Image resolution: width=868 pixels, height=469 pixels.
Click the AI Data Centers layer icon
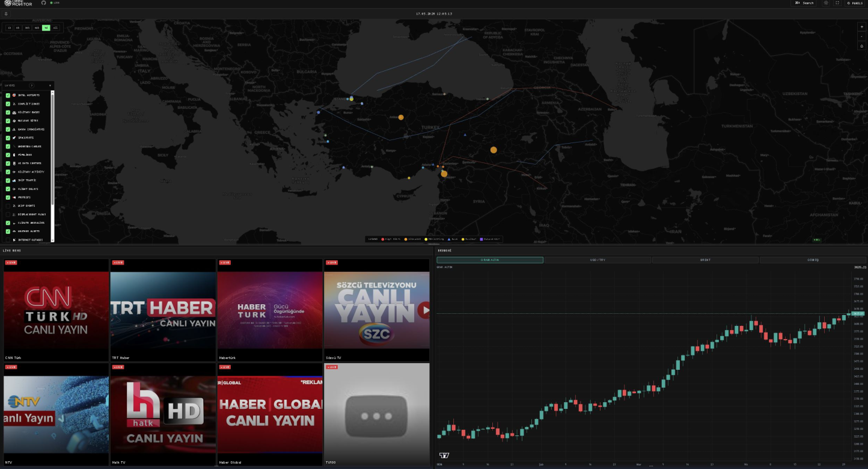point(14,164)
